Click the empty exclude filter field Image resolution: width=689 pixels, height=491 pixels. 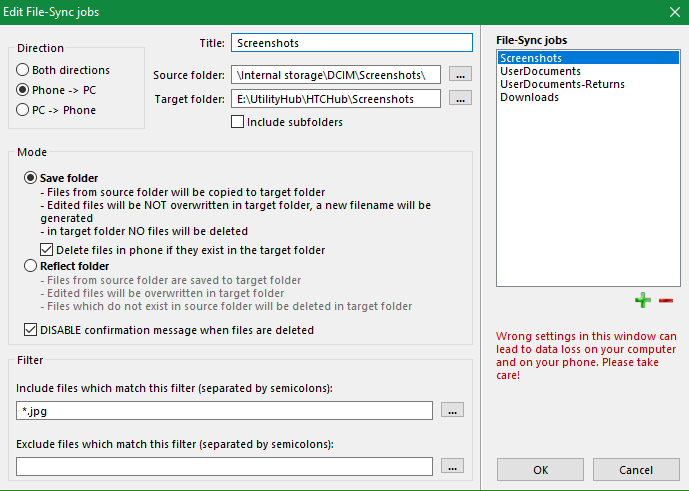[x=224, y=466]
